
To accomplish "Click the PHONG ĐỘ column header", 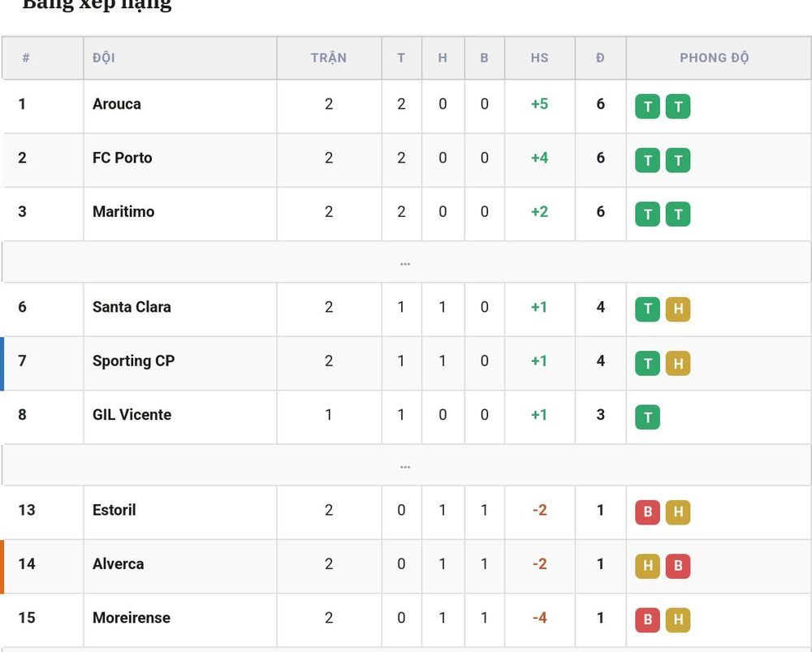I will (x=714, y=58).
